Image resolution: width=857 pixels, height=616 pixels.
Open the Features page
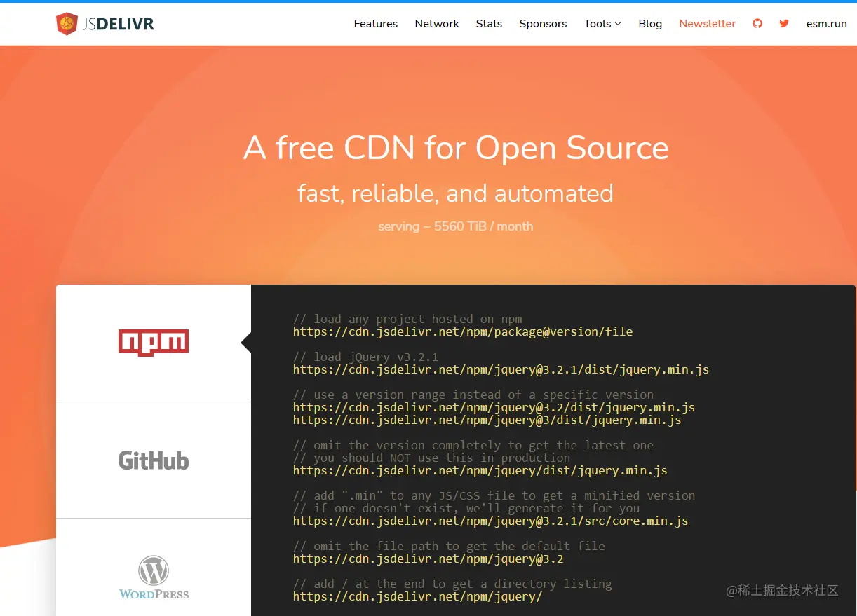point(375,24)
